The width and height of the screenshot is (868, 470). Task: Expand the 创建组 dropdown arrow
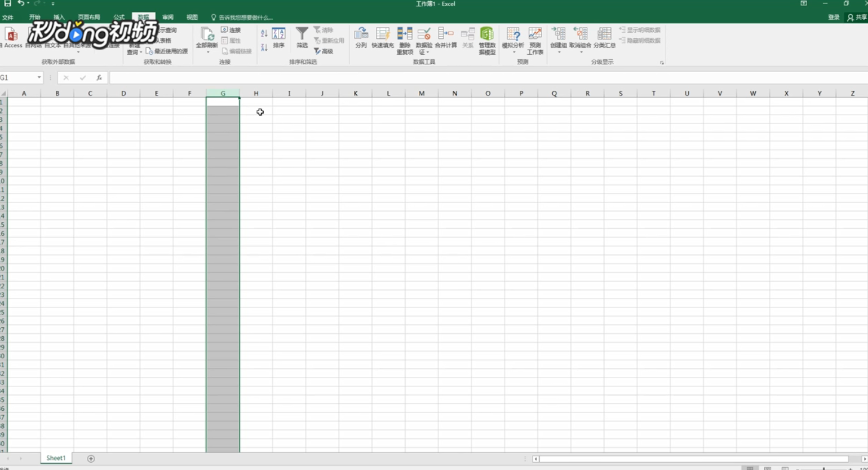559,52
